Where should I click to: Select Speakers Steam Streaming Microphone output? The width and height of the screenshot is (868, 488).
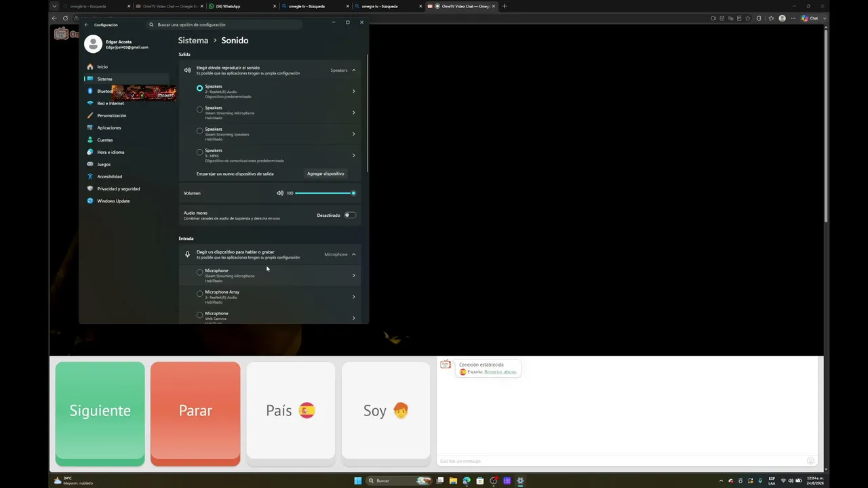(199, 109)
